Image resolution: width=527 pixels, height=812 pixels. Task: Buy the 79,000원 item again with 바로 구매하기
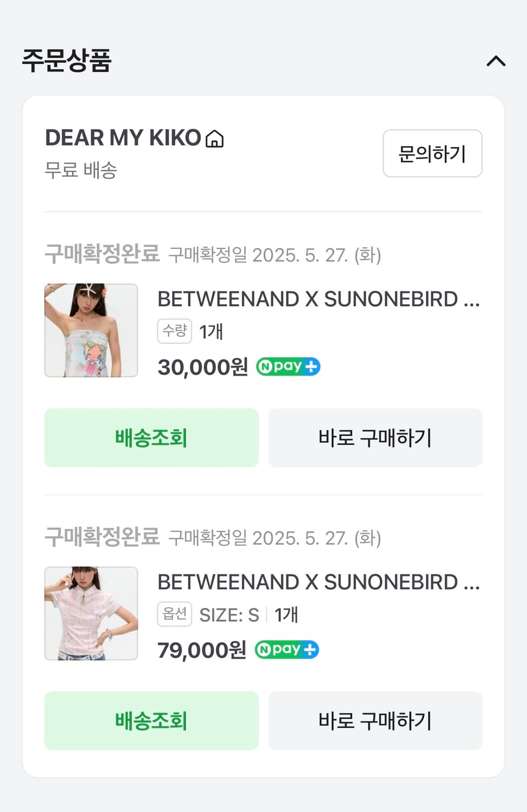tap(375, 721)
